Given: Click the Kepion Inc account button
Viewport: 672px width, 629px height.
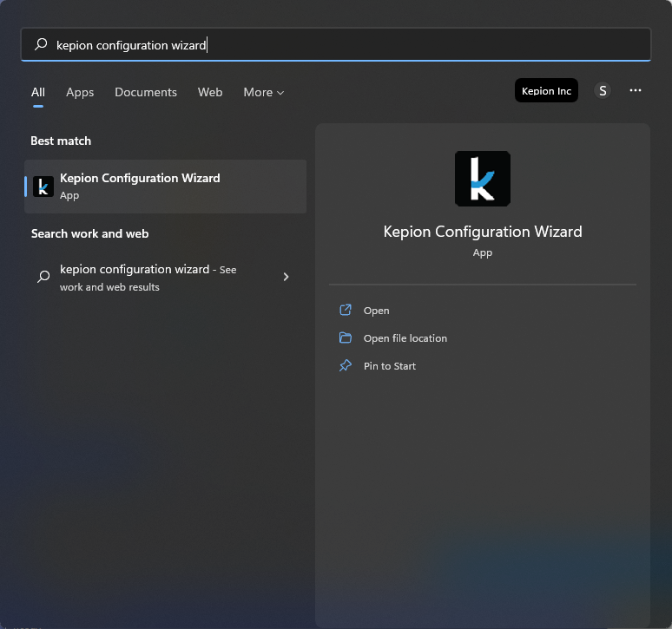Looking at the screenshot, I should tap(546, 91).
